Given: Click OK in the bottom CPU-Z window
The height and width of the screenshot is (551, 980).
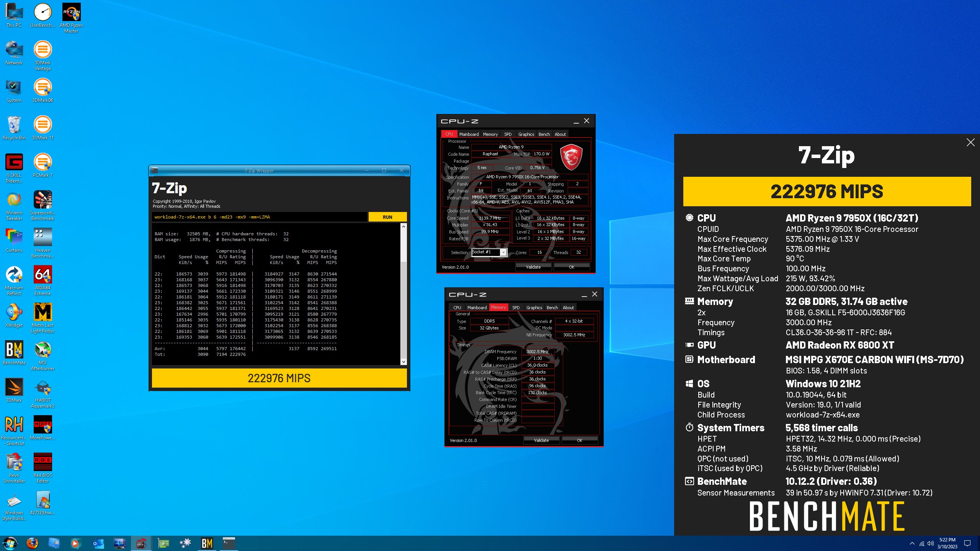Looking at the screenshot, I should pyautogui.click(x=580, y=440).
